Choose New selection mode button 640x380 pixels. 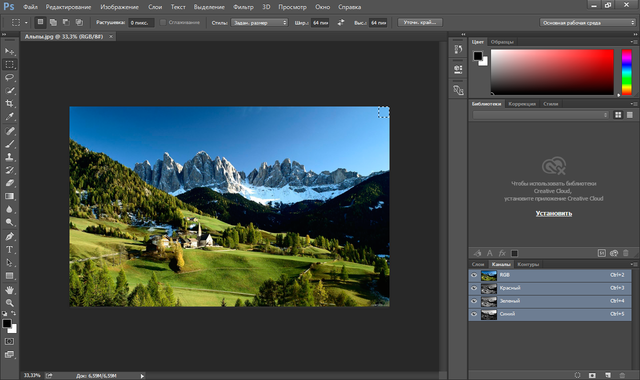pos(40,22)
